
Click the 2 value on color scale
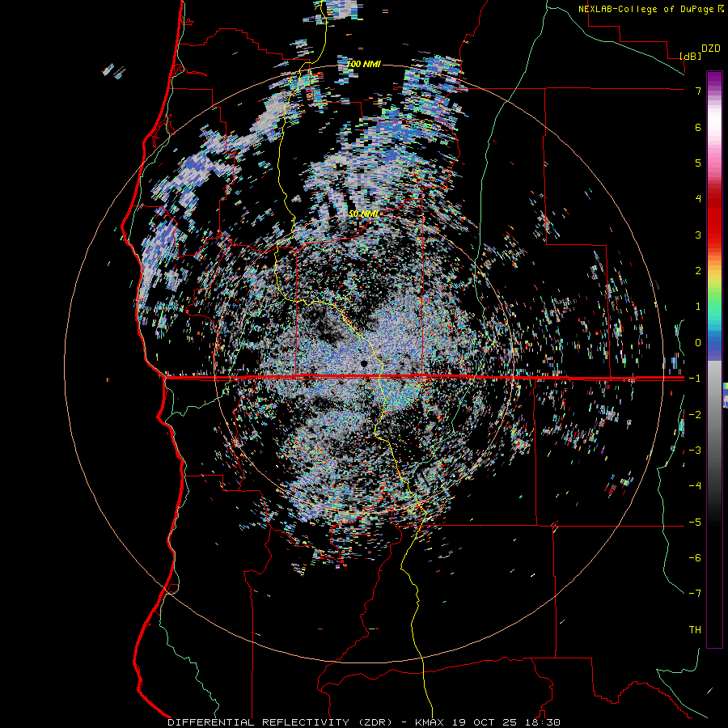698,271
